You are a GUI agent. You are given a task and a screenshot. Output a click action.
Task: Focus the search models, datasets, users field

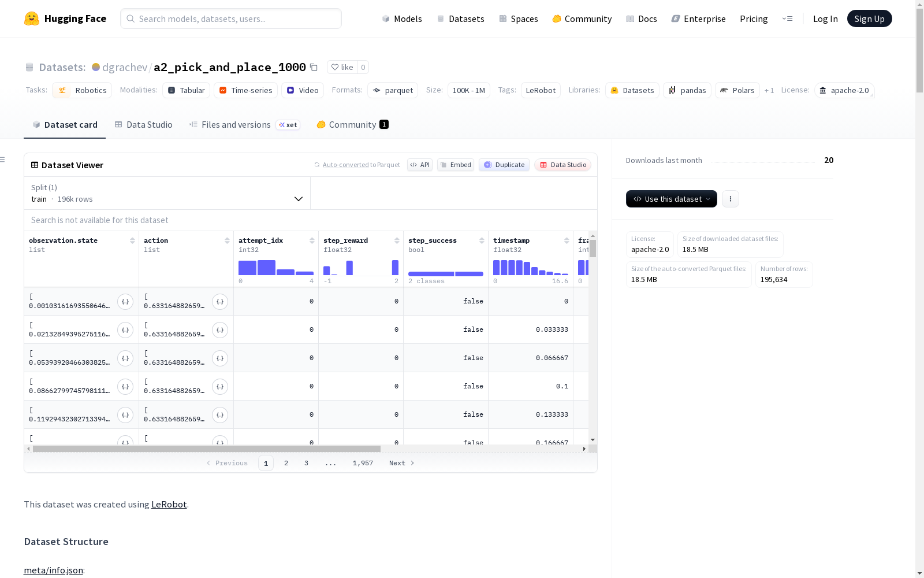pos(231,18)
